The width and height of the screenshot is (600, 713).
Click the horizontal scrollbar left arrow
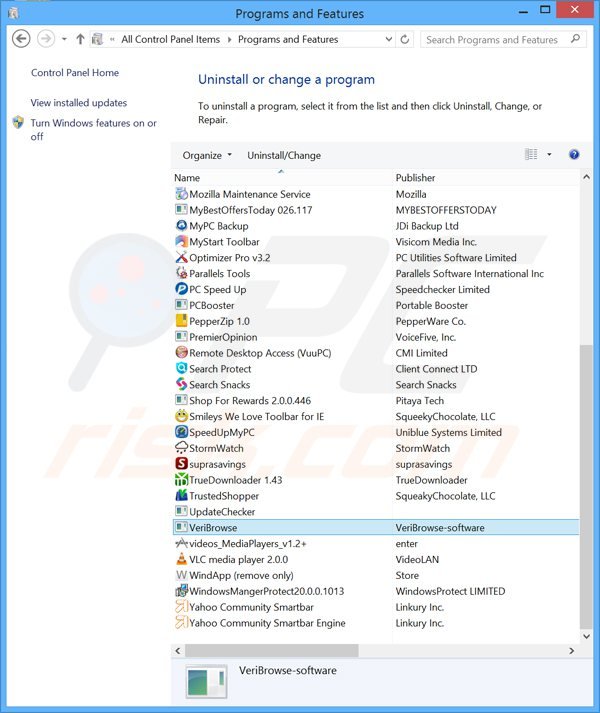[x=178, y=651]
